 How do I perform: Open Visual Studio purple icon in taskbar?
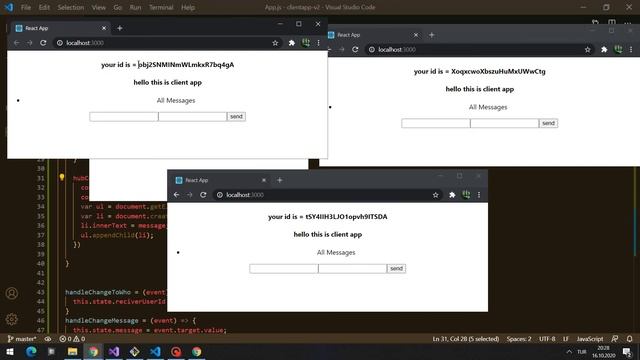114,351
